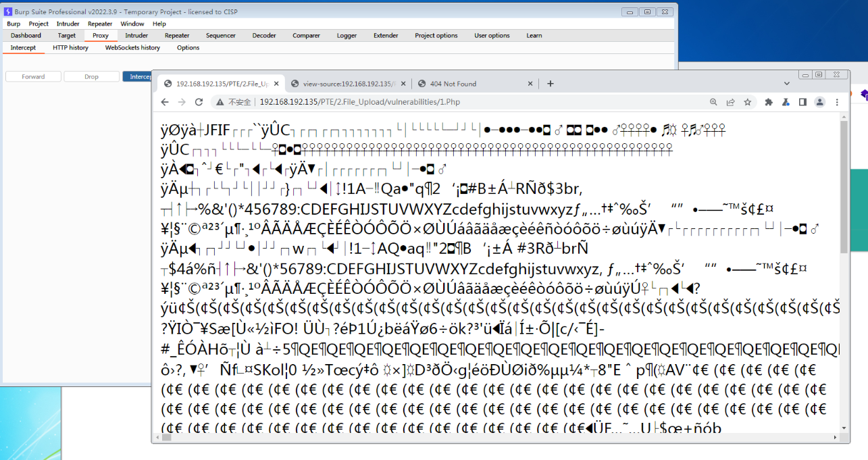Open the Decoder tab in Burp Suite
Viewport: 868px width, 460px height.
point(264,36)
